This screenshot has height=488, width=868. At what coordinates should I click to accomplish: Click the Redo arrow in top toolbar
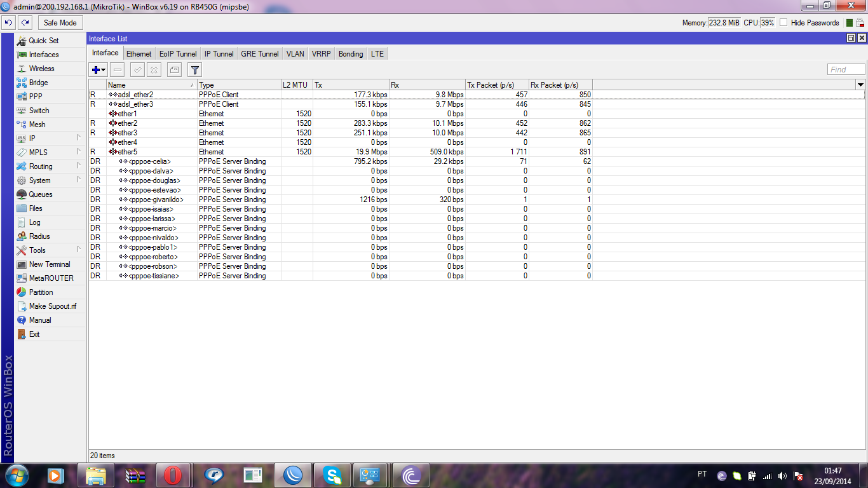click(25, 22)
